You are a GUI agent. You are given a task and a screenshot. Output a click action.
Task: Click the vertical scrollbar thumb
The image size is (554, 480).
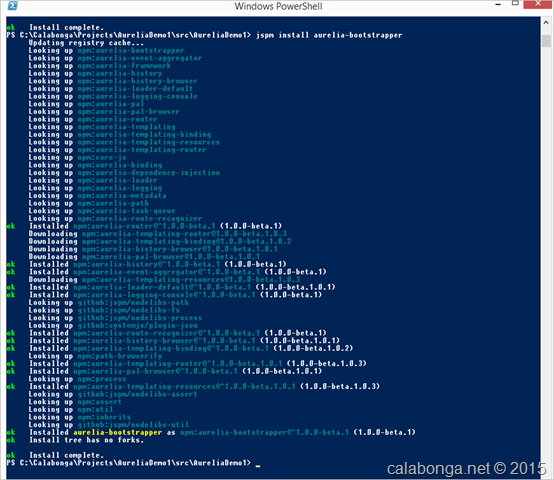[546, 41]
